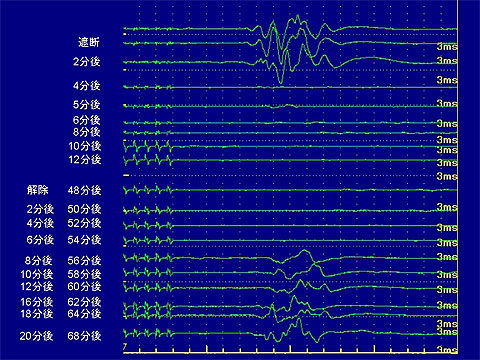Select the 10分後 trace label

85,146
